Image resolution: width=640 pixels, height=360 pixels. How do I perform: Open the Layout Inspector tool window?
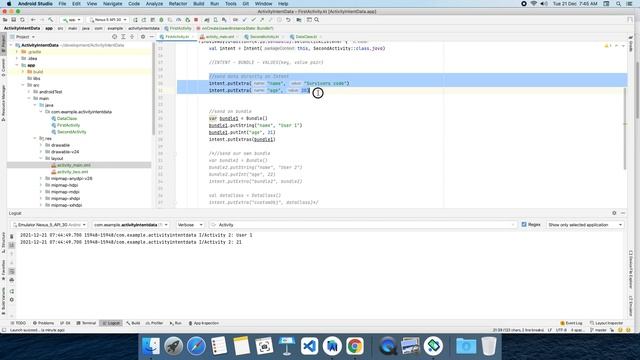coord(607,323)
